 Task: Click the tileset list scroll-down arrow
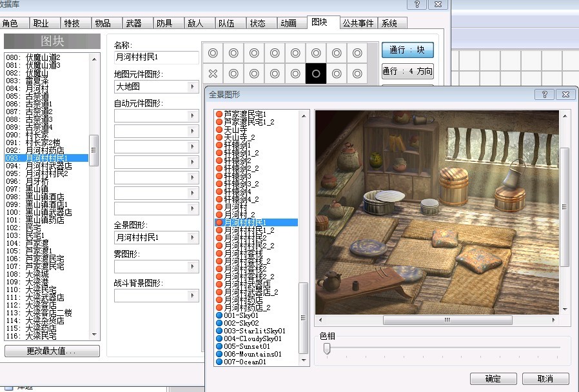[94, 335]
